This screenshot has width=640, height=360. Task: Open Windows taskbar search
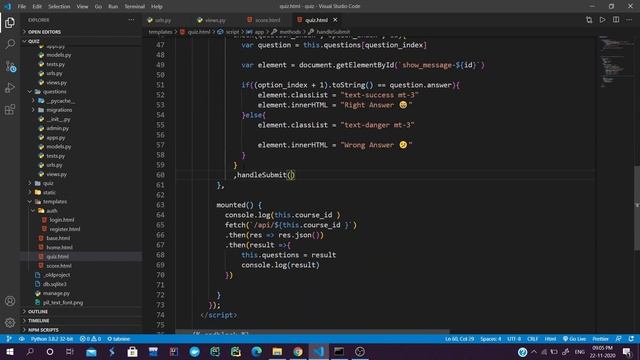(30, 351)
